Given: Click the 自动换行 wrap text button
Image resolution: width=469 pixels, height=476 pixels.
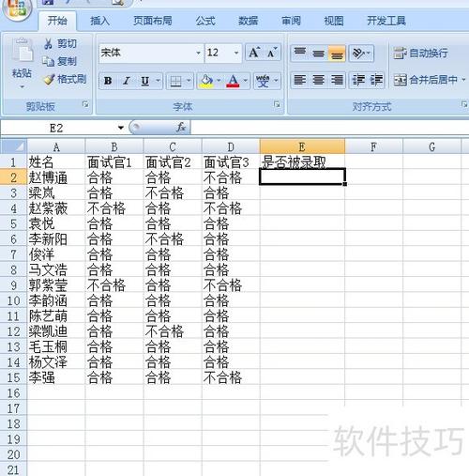Looking at the screenshot, I should pos(420,54).
